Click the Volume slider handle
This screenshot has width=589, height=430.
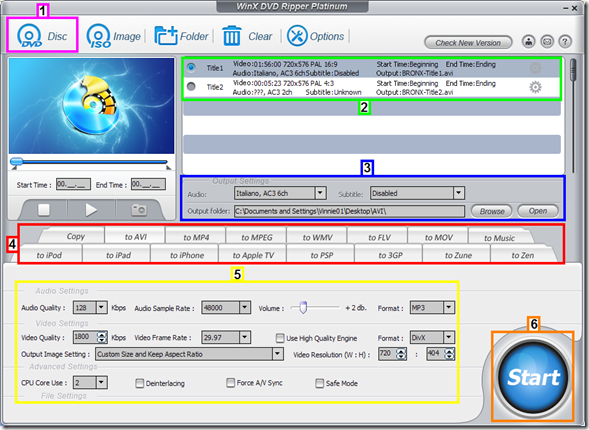tap(303, 307)
